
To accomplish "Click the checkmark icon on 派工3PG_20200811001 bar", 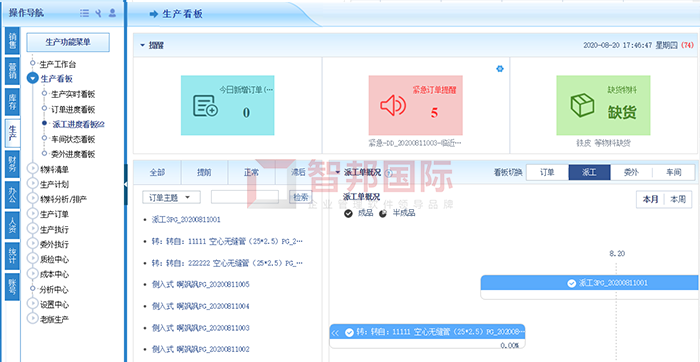I will (571, 283).
